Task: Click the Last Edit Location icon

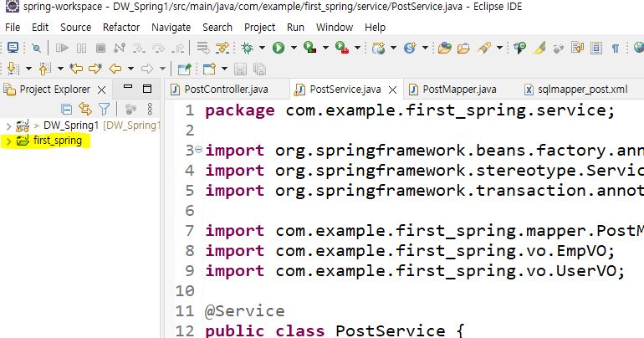Action: point(76,69)
